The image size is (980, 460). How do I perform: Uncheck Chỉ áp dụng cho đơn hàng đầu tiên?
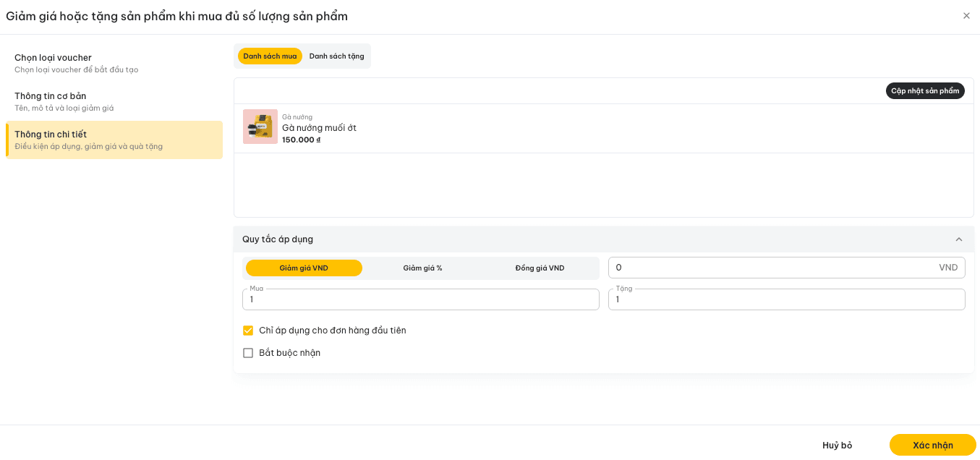click(248, 331)
